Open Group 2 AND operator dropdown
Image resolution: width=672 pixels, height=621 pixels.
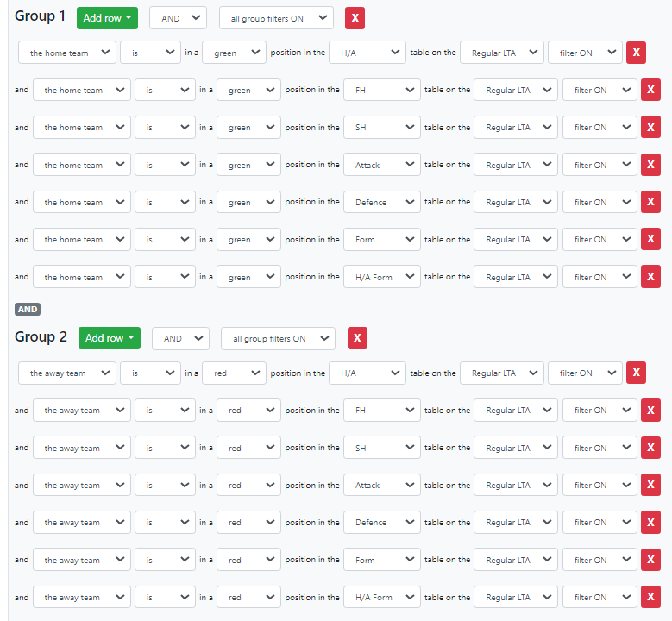(x=180, y=338)
